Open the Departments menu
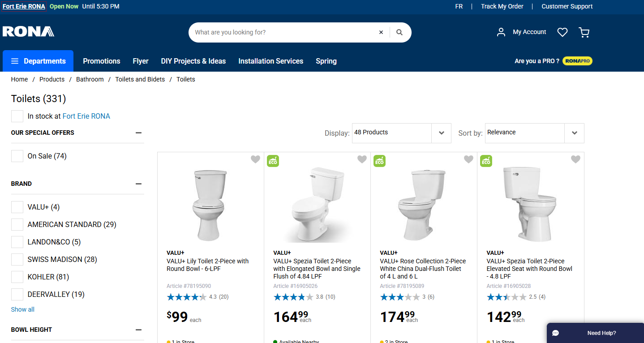644x343 pixels. (x=38, y=61)
